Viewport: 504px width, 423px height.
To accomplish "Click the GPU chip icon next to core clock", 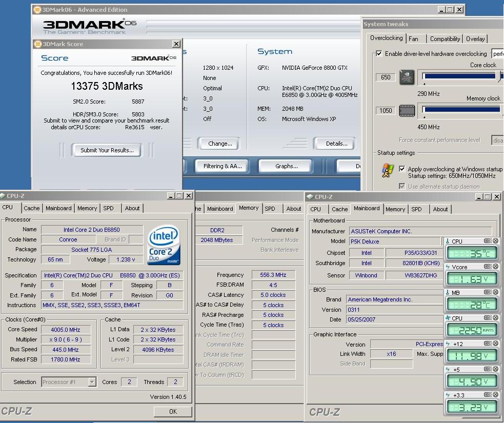I will (407, 77).
